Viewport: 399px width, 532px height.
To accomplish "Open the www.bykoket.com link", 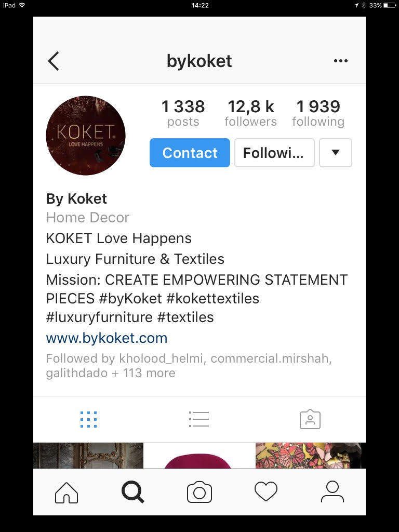I will [x=107, y=338].
